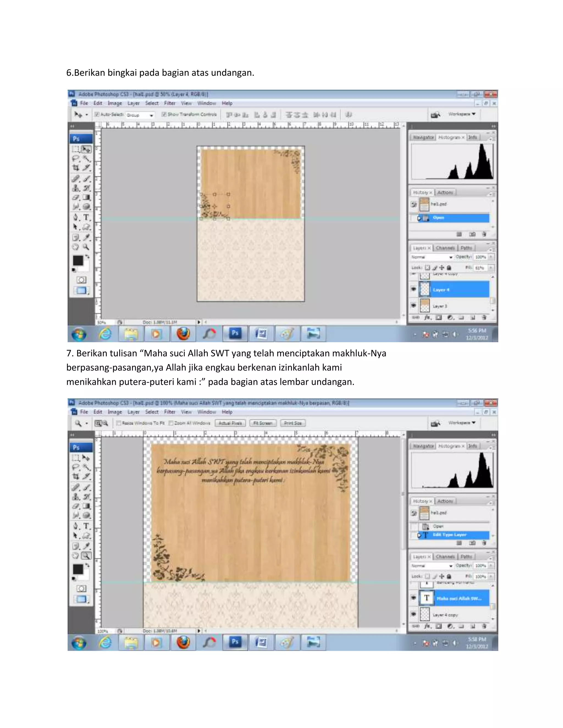The width and height of the screenshot is (563, 728).
Task: Switch to Channels tab in bottom panel
Action: tap(445, 557)
